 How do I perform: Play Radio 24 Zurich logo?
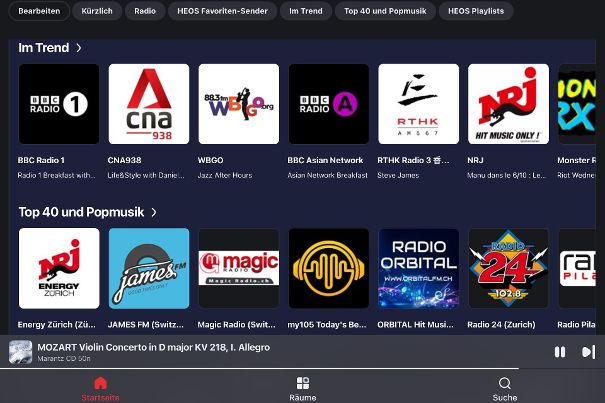click(509, 268)
